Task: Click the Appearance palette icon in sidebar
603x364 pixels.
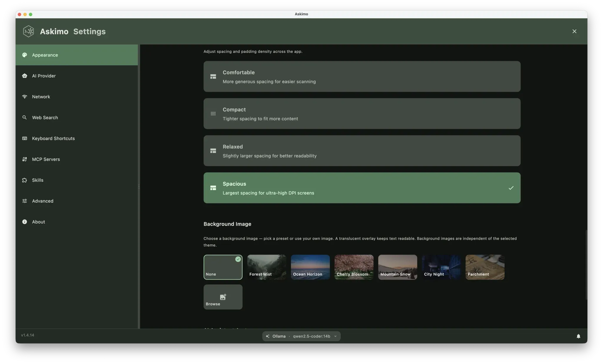Action: coord(24,55)
